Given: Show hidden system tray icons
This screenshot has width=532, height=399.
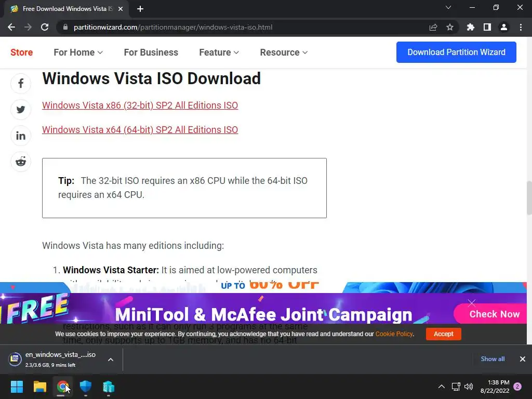Looking at the screenshot, I should pyautogui.click(x=442, y=387).
